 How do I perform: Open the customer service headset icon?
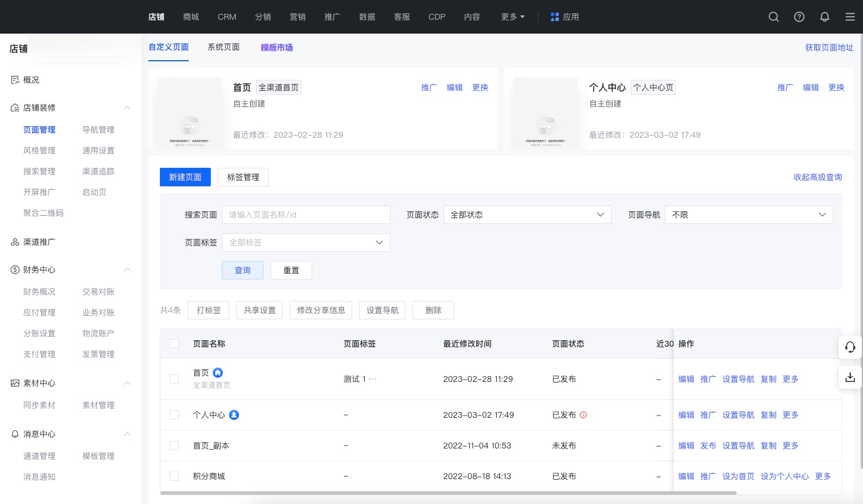coord(850,347)
